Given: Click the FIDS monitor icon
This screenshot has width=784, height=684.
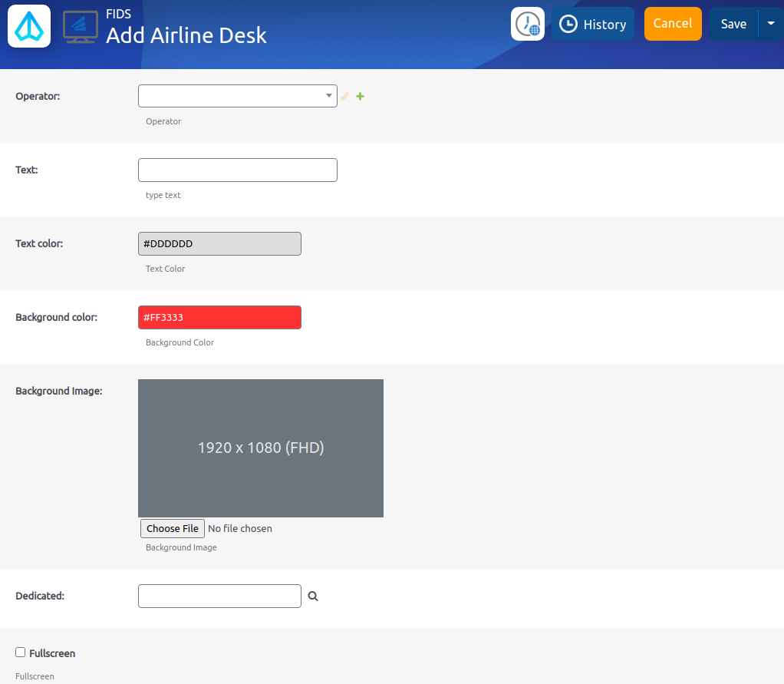Looking at the screenshot, I should (80, 27).
